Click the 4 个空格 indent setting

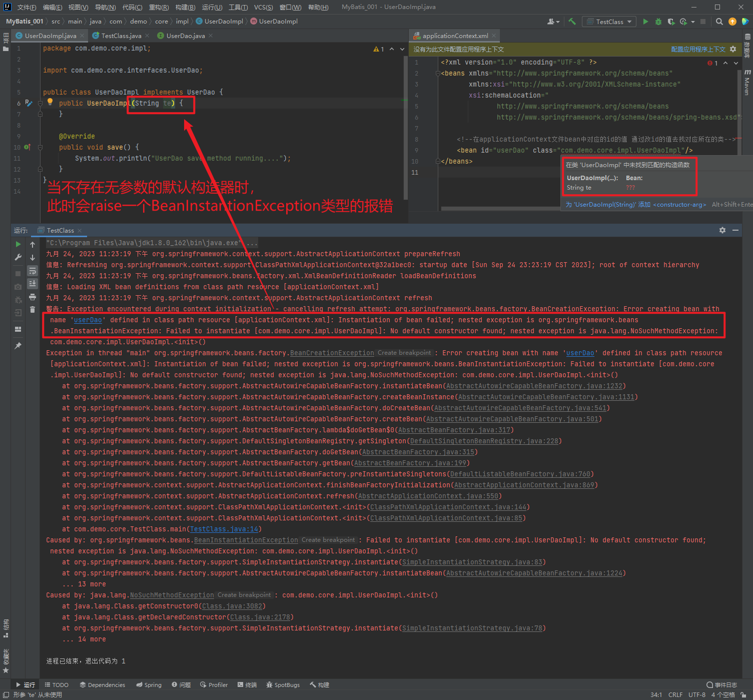click(723, 694)
